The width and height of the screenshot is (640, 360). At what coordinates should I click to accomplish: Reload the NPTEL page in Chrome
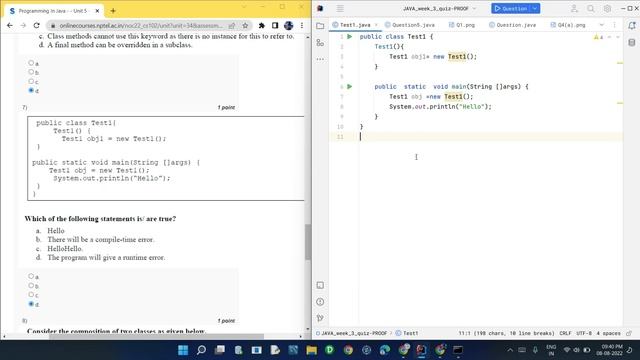36,25
